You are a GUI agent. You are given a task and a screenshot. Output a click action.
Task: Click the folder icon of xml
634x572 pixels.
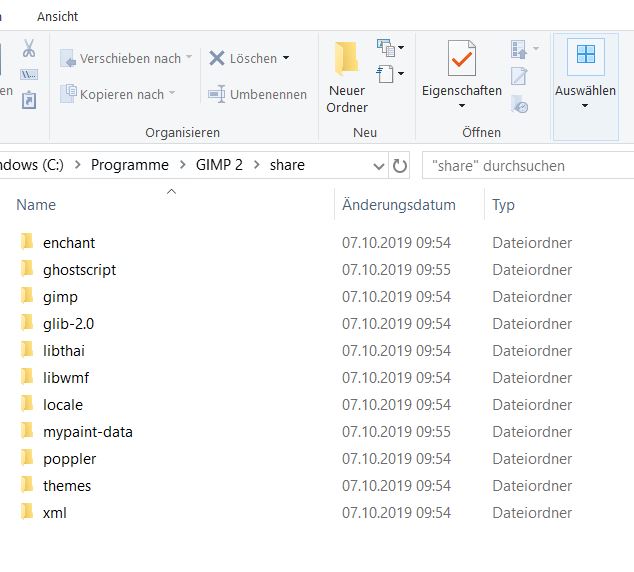coord(27,511)
